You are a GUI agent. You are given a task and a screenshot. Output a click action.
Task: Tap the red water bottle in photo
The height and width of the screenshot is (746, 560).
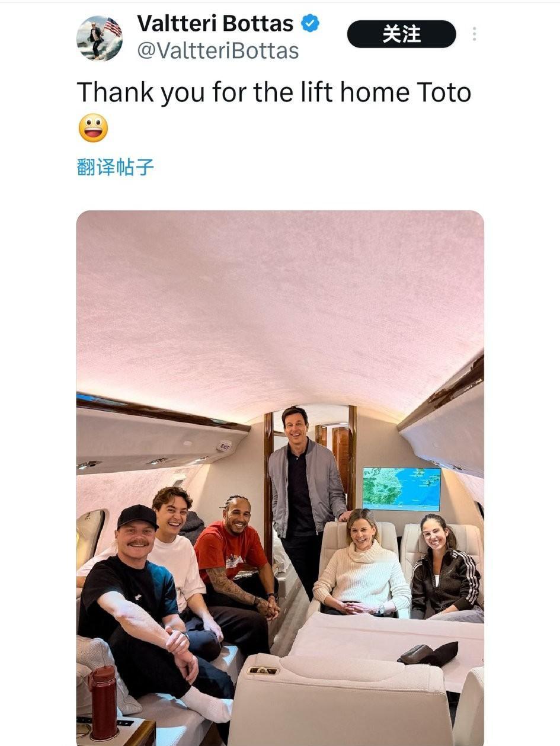104,702
